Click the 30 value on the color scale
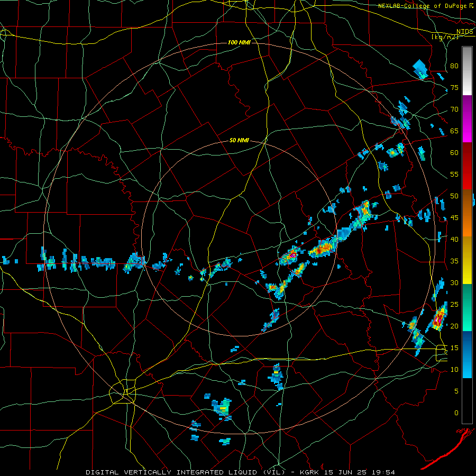This screenshot has height=476, width=476. coord(454,283)
